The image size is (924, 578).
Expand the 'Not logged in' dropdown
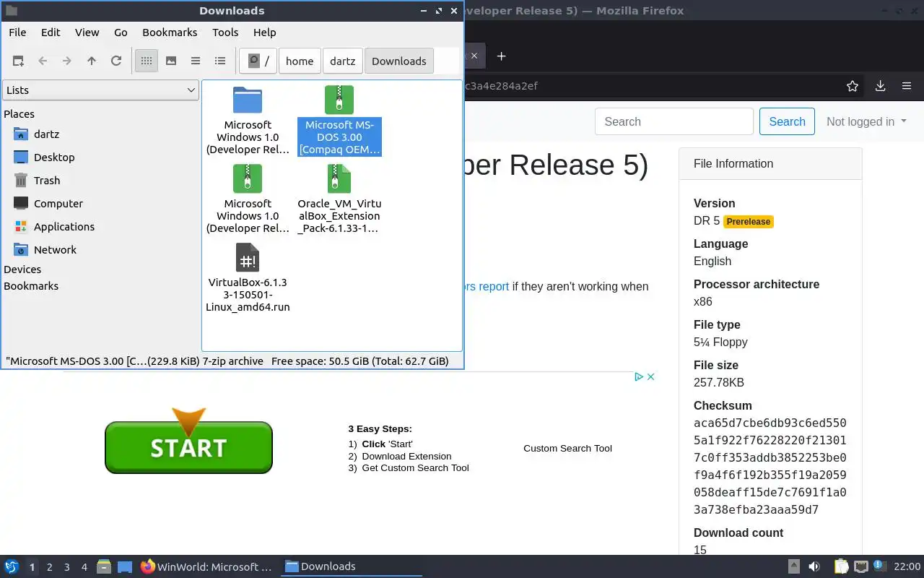866,121
